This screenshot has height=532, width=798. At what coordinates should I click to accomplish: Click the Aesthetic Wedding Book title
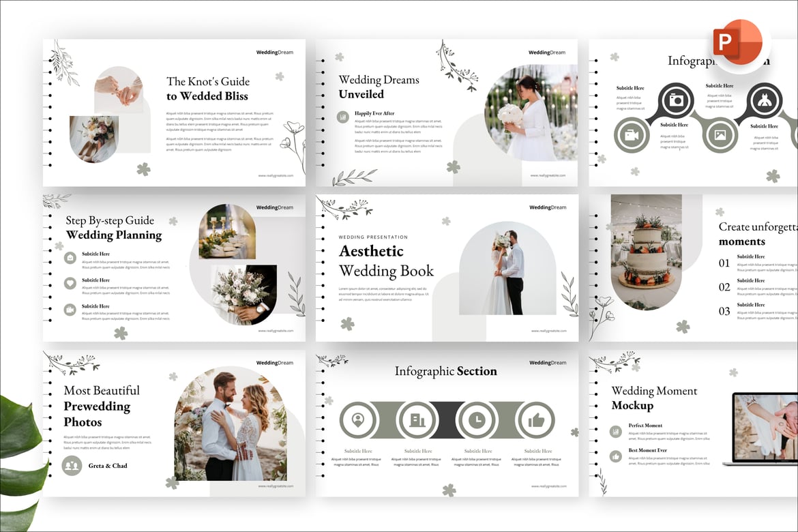(x=386, y=261)
